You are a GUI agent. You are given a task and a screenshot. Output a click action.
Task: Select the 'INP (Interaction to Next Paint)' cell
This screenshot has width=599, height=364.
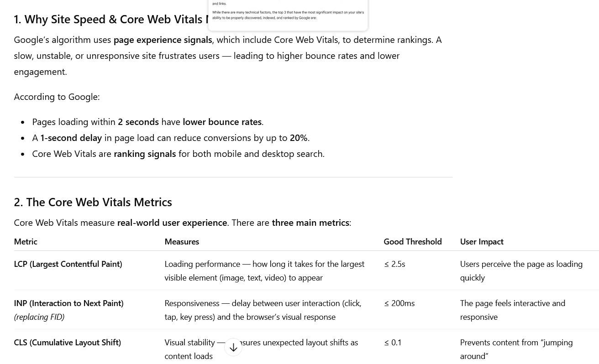coord(68,303)
